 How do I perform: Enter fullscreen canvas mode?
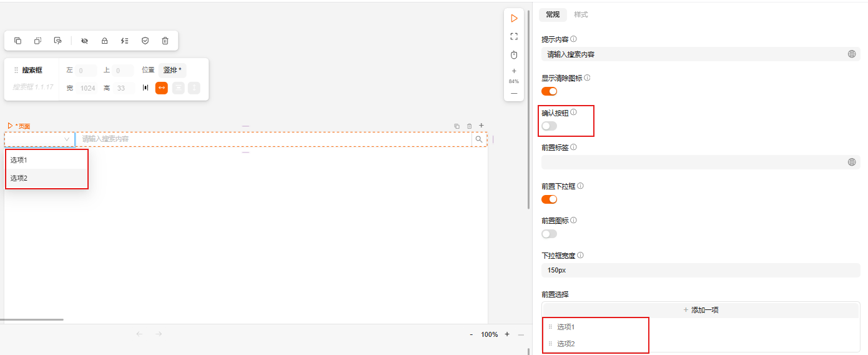tap(514, 36)
